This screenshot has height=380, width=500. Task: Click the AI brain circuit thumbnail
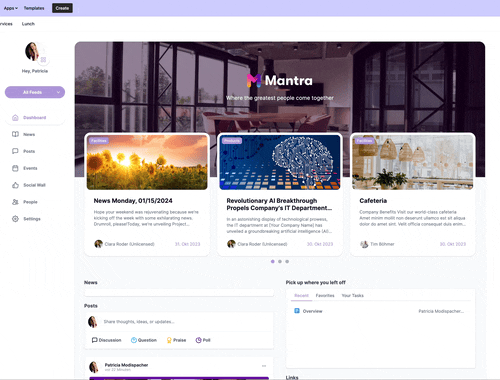click(x=280, y=162)
